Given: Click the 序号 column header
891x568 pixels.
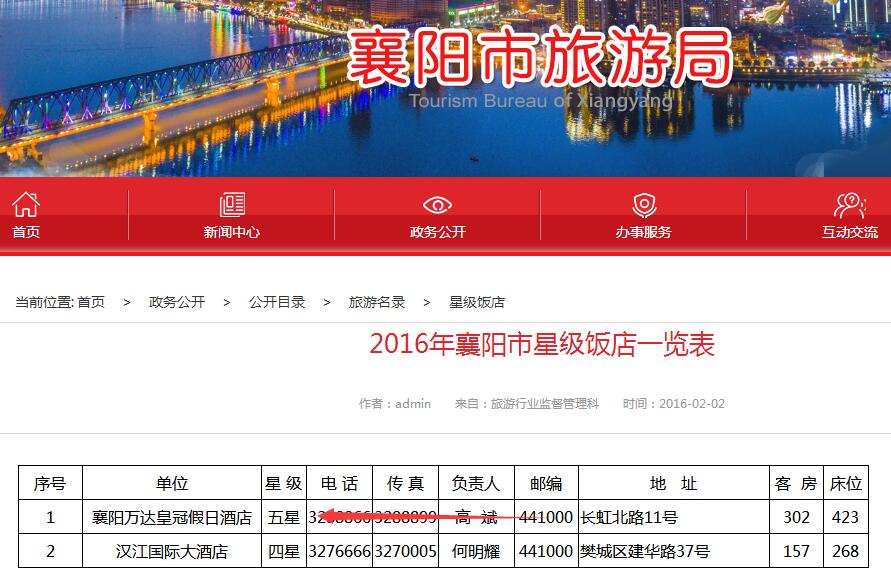Looking at the screenshot, I should (50, 483).
